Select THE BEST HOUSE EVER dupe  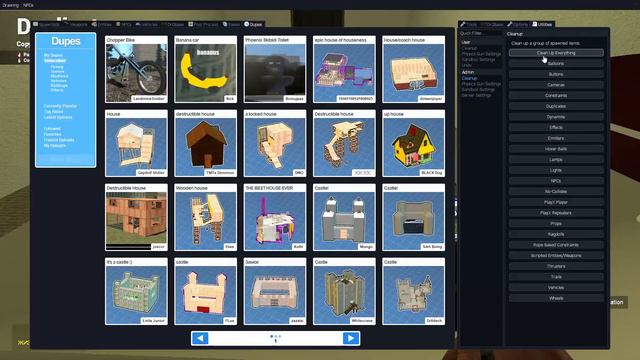[x=275, y=217]
